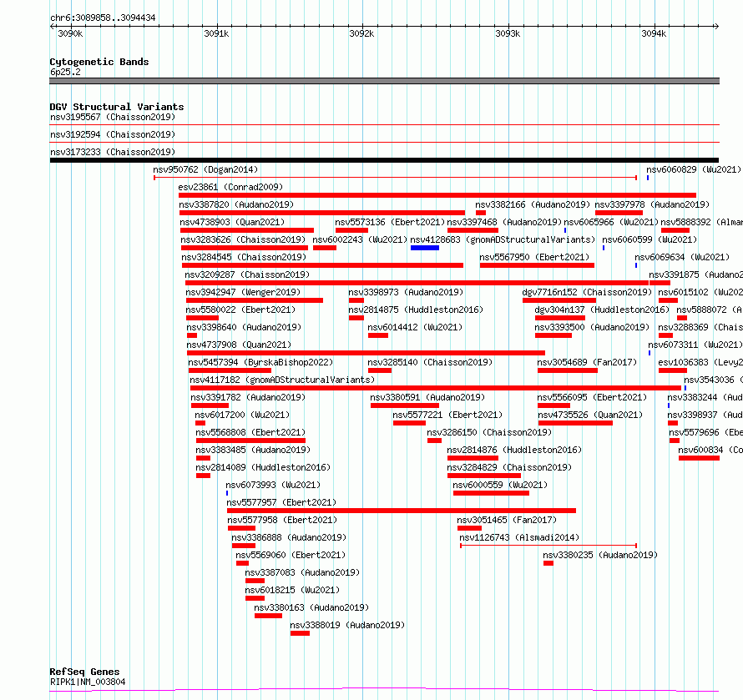Click the nsv4117182 (gnomADStructuralVariants) label
Viewport: 743px width, 700px height.
coord(282,380)
